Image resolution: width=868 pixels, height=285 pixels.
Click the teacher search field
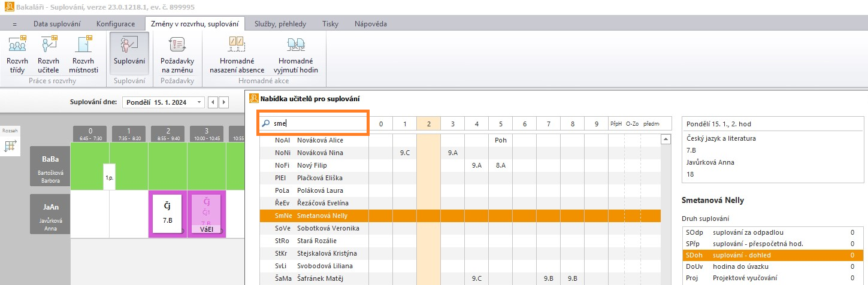point(313,123)
